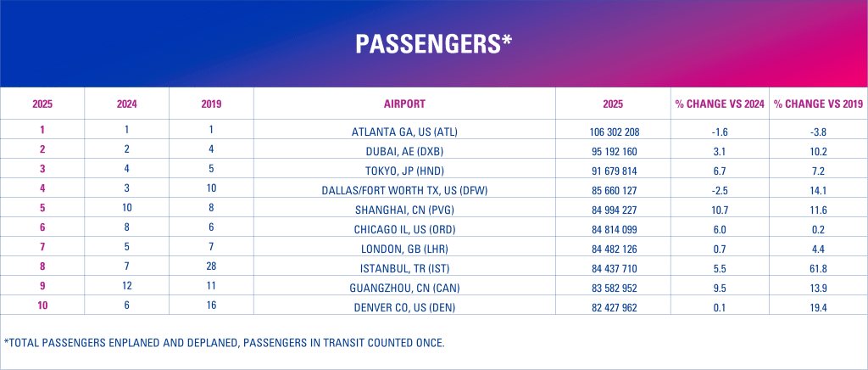Click Atlanta's passenger count 106 302 208
This screenshot has height=370, width=868.
pyautogui.click(x=613, y=131)
